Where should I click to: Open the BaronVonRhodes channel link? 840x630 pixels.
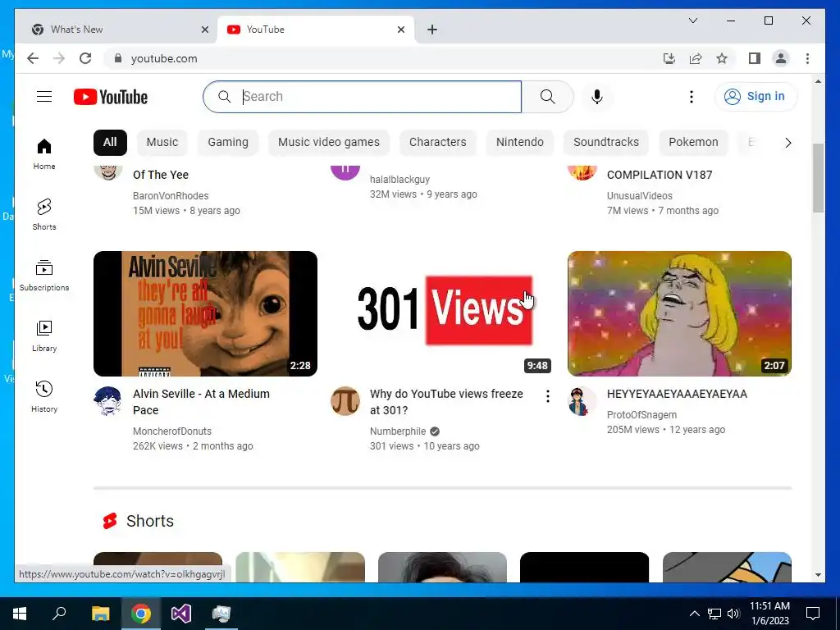pyautogui.click(x=171, y=196)
